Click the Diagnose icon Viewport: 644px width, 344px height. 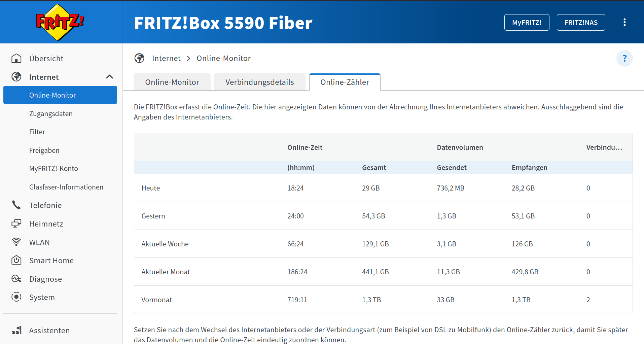[16, 279]
